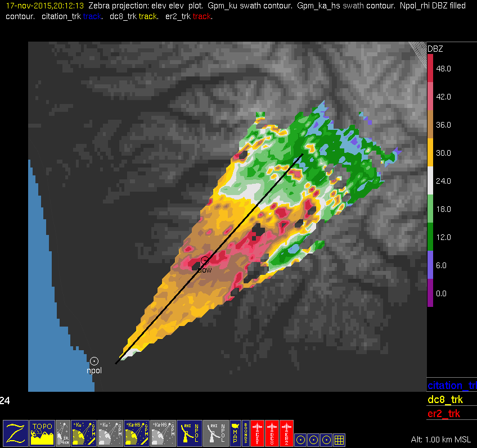Click the light green 18.0 DBZ segment

pyautogui.click(x=430, y=209)
